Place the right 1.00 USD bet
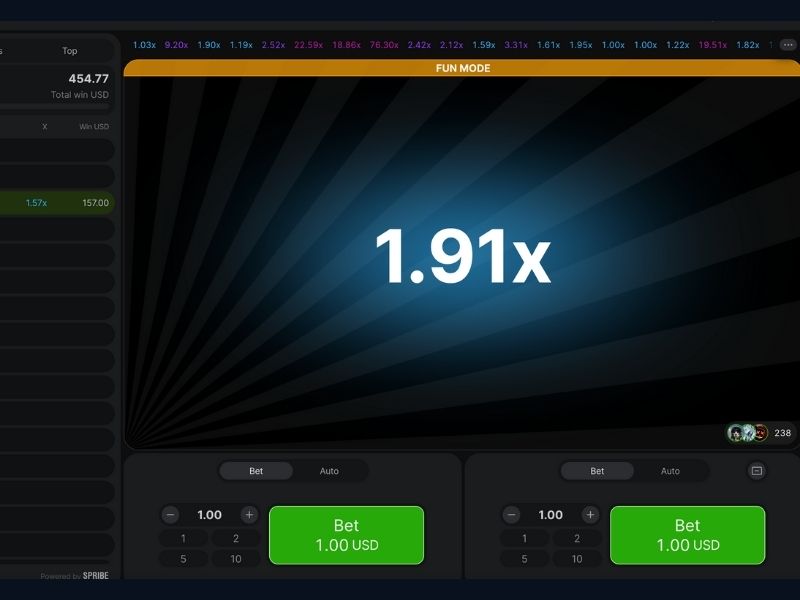Viewport: 800px width, 600px height. 687,535
